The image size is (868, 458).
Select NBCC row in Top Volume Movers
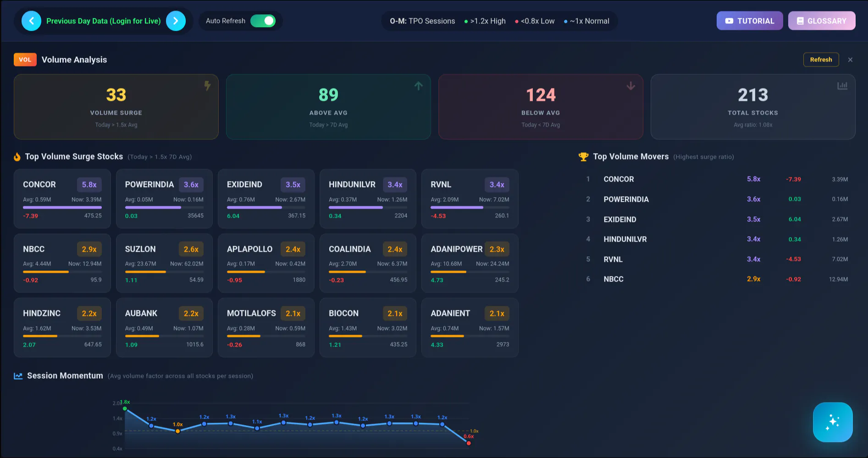(x=717, y=279)
